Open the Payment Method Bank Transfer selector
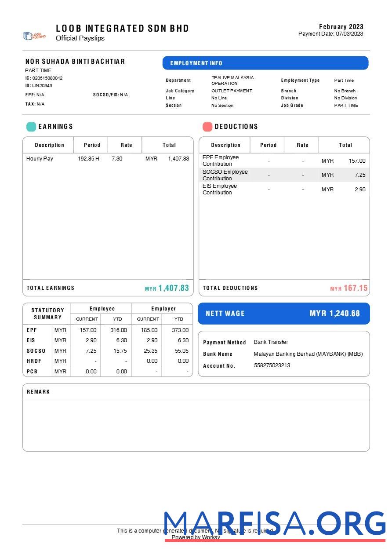Viewport: 392px width, 555px height. coord(270,342)
